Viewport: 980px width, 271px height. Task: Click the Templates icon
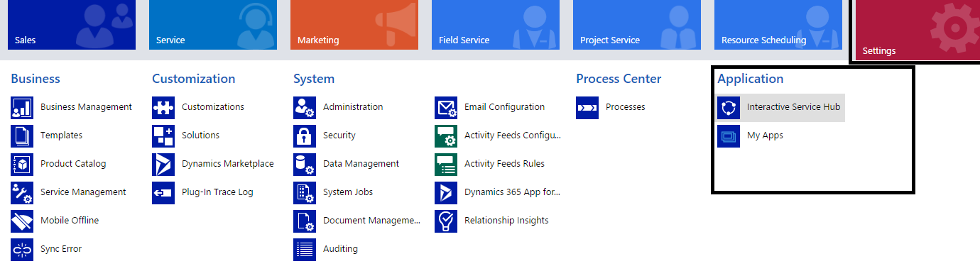pyautogui.click(x=22, y=135)
